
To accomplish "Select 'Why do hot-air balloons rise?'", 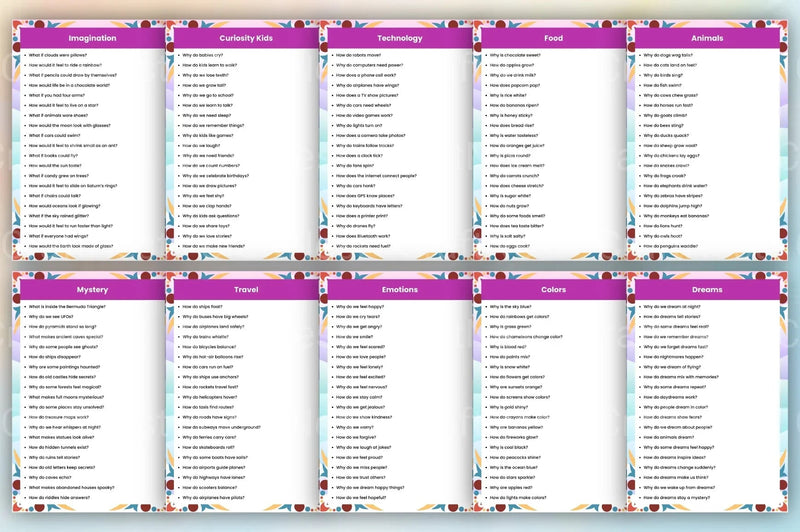I will coord(213,357).
